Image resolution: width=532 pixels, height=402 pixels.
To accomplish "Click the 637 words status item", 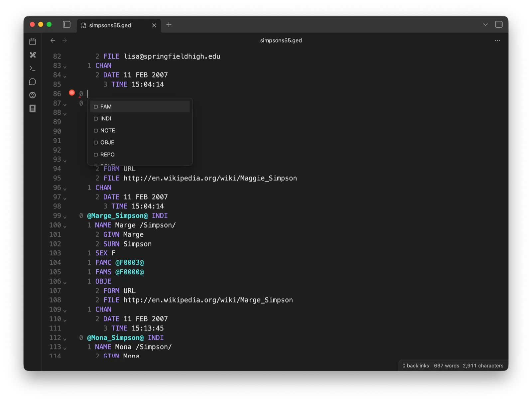I will pyautogui.click(x=447, y=366).
